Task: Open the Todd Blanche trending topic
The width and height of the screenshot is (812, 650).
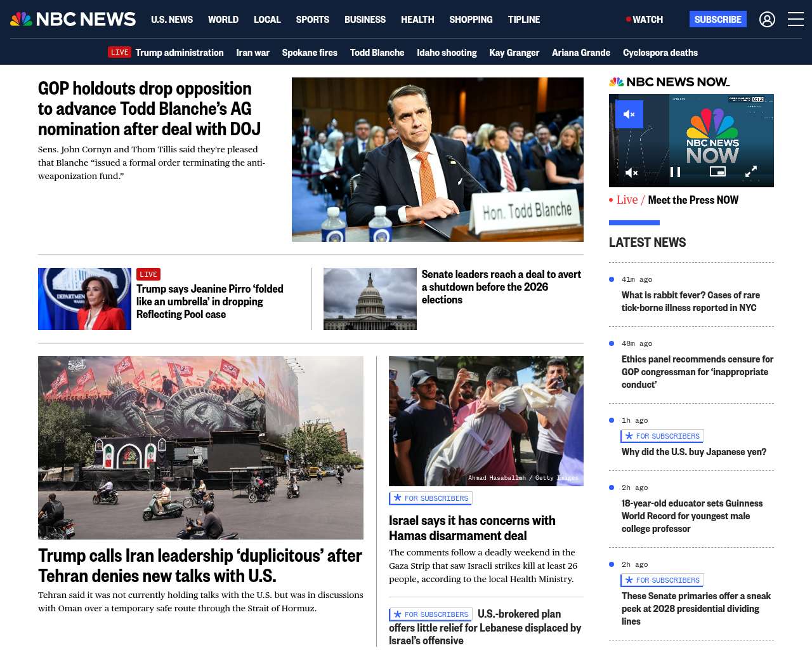Action: 377,53
